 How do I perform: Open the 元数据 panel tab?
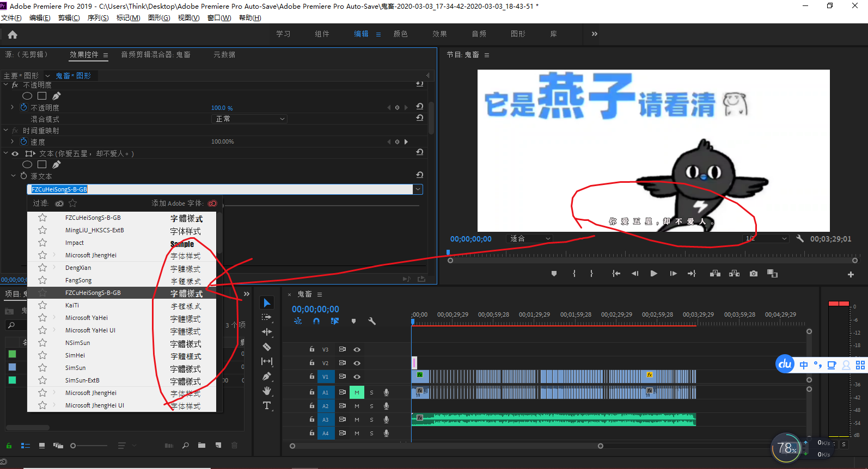224,54
